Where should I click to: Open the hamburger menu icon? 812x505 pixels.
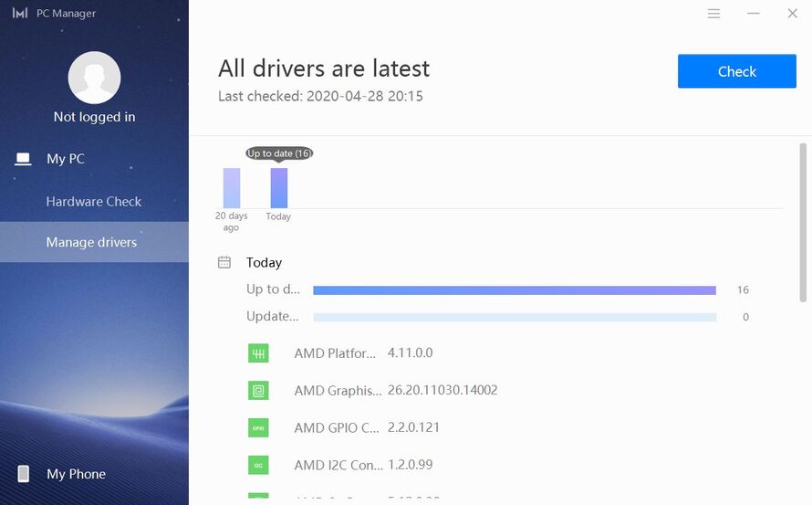tap(713, 14)
